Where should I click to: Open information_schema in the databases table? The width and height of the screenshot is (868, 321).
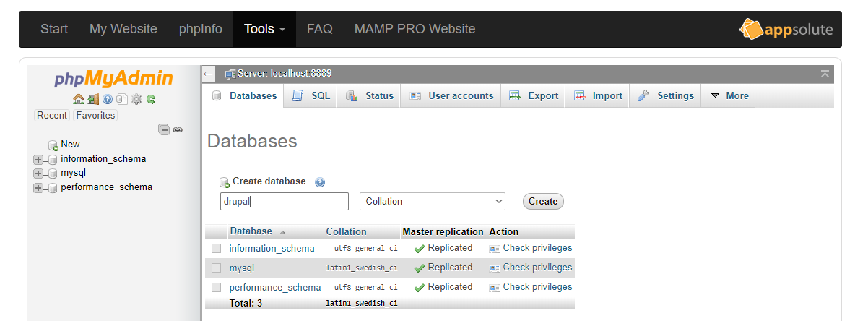[x=272, y=248]
